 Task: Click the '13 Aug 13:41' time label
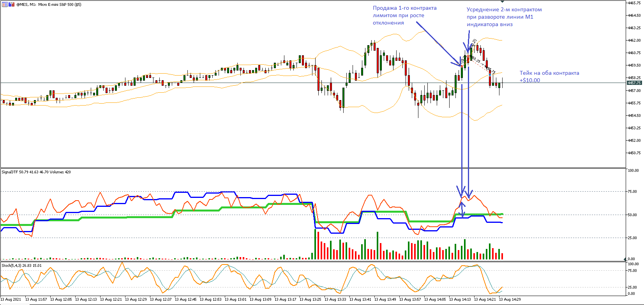pos(360,300)
